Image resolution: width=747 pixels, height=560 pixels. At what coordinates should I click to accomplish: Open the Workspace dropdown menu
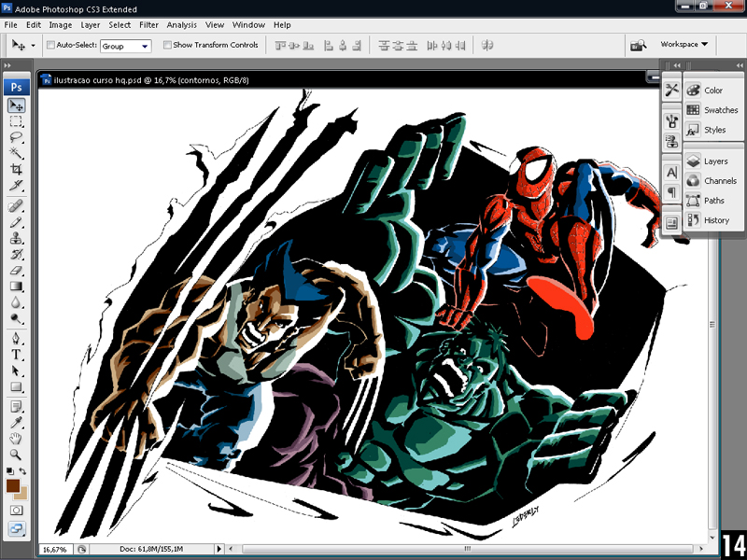pyautogui.click(x=684, y=44)
